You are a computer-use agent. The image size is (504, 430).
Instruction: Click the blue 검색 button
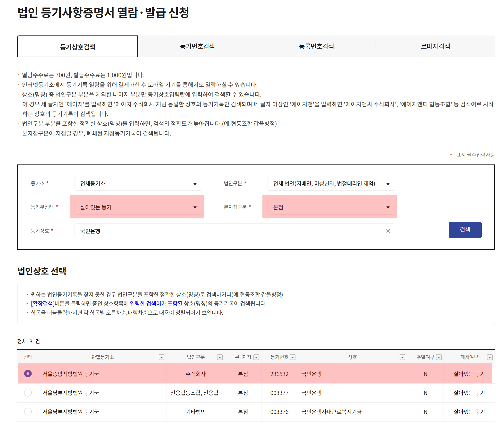465,230
